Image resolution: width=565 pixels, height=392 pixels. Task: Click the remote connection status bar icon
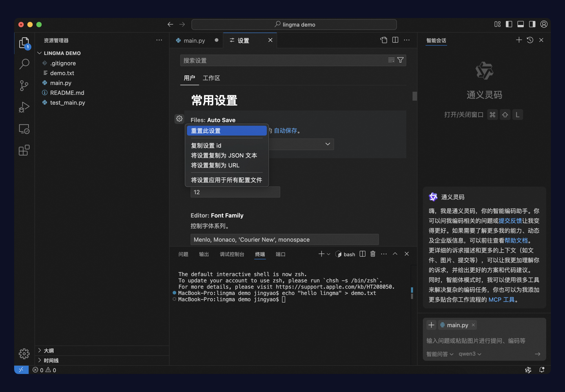tap(21, 370)
